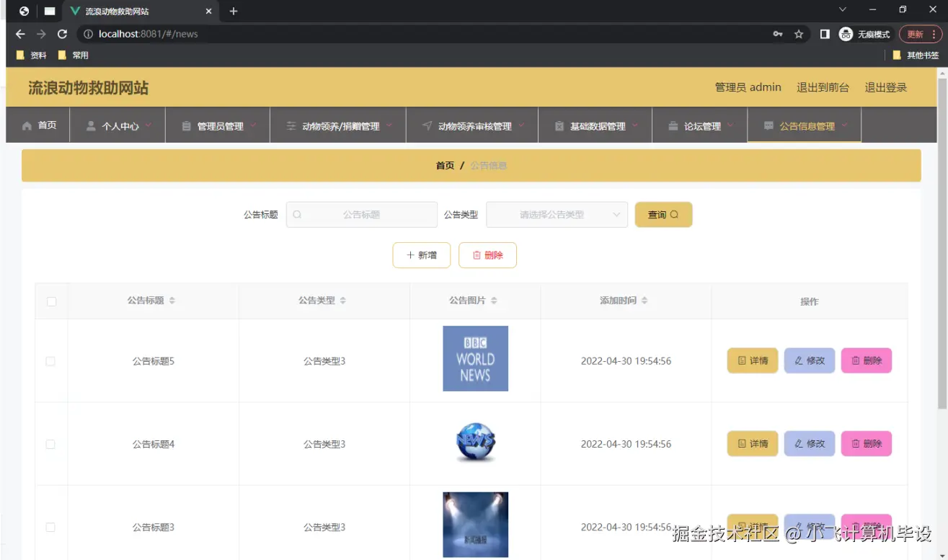The width and height of the screenshot is (948, 560).
Task: Click the sort arrows on 添加时间 column
Action: click(x=644, y=301)
